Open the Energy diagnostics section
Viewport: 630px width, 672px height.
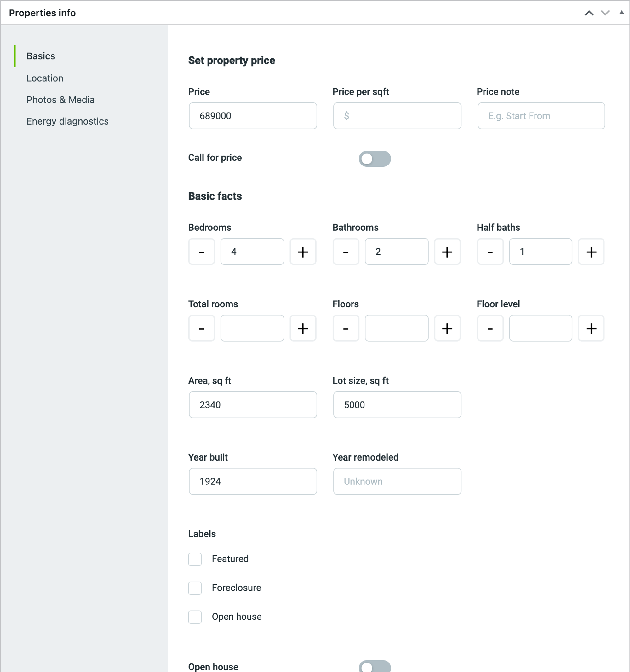tap(67, 121)
